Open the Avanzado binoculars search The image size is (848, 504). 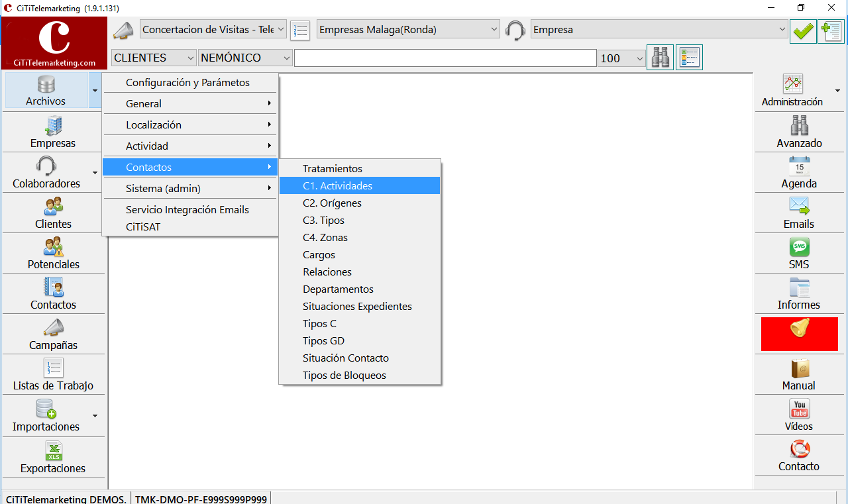[800, 132]
